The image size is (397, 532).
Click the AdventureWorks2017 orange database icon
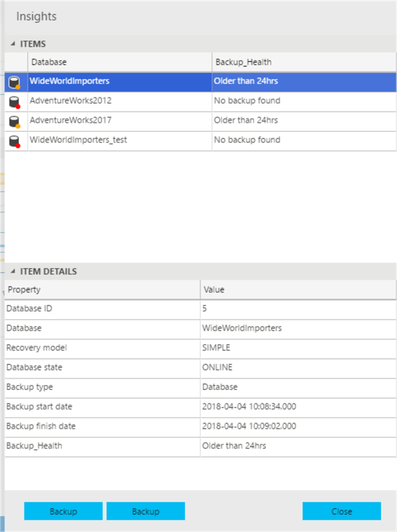pyautogui.click(x=14, y=121)
